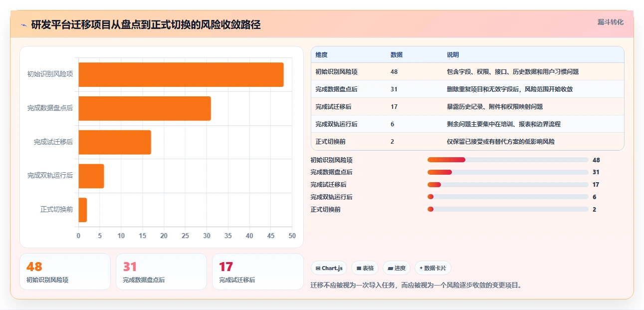The height and width of the screenshot is (310, 644).
Task: Click the table value 48
Action: [394, 72]
